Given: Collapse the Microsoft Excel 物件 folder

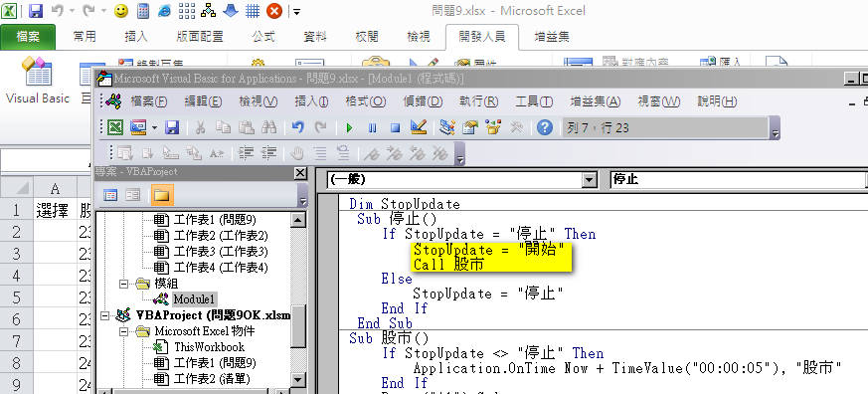Looking at the screenshot, I should point(123,331).
